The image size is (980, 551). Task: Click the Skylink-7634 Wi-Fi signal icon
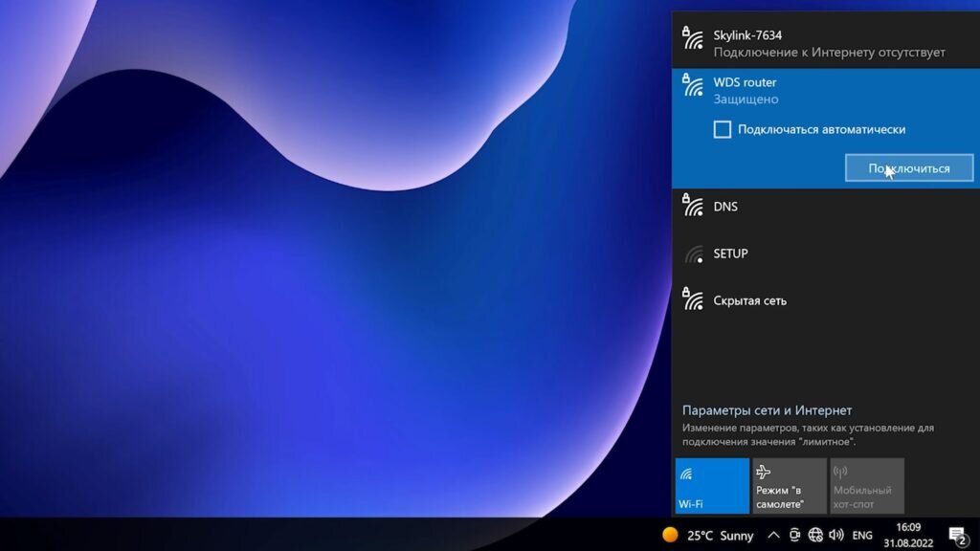(693, 38)
